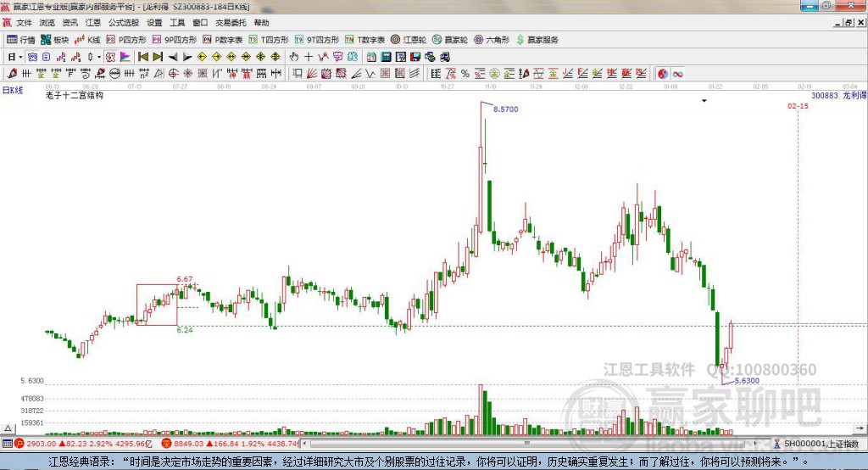Switch to K线 chart from toolbar
The image size is (868, 470).
click(x=87, y=40)
